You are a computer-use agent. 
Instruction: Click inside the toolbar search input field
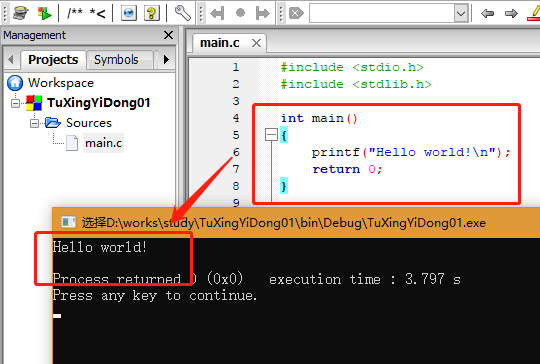[382, 13]
